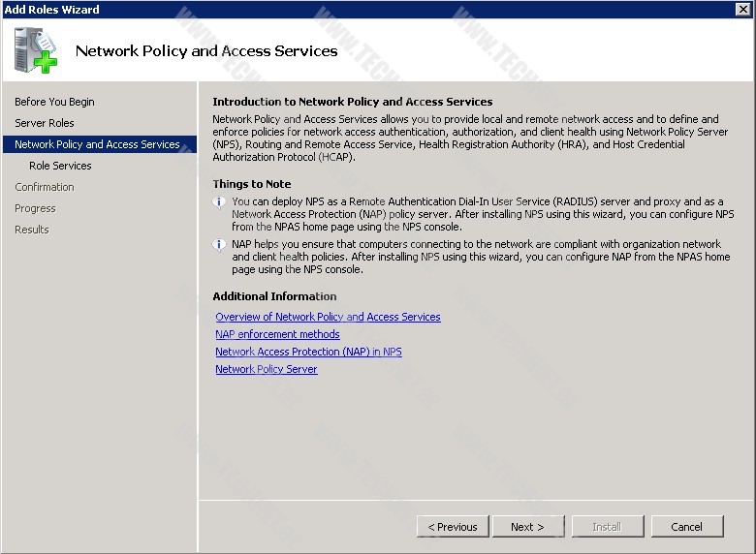Close the Add Roles Wizard window
Screen dimensions: 756x554
[x=743, y=9]
